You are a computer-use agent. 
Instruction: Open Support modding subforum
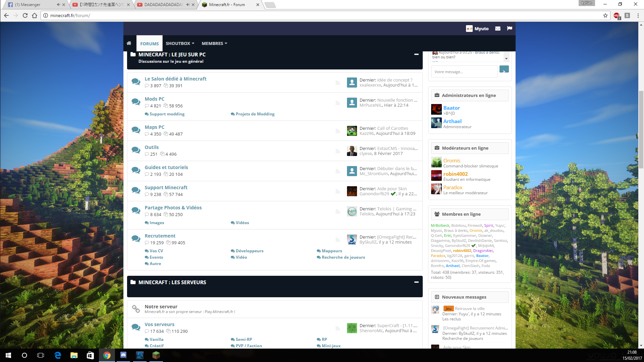pyautogui.click(x=167, y=114)
